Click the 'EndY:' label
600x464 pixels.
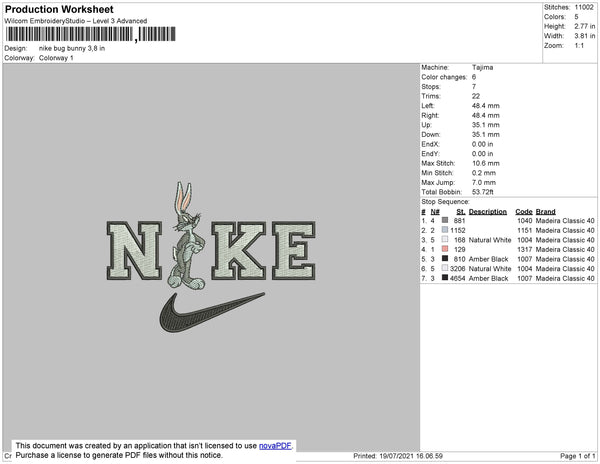tap(430, 154)
